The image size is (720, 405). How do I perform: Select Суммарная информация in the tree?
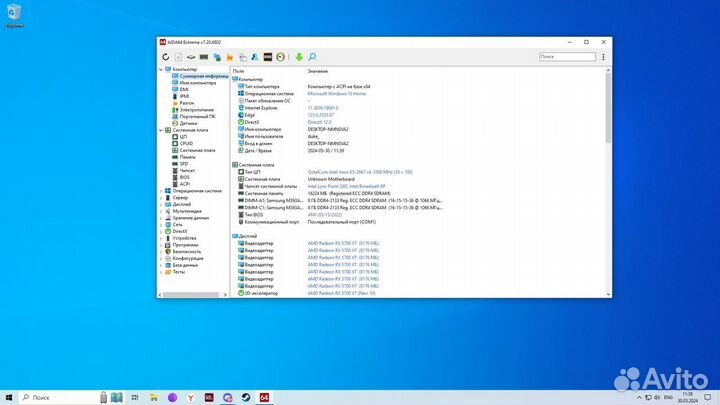coord(202,76)
